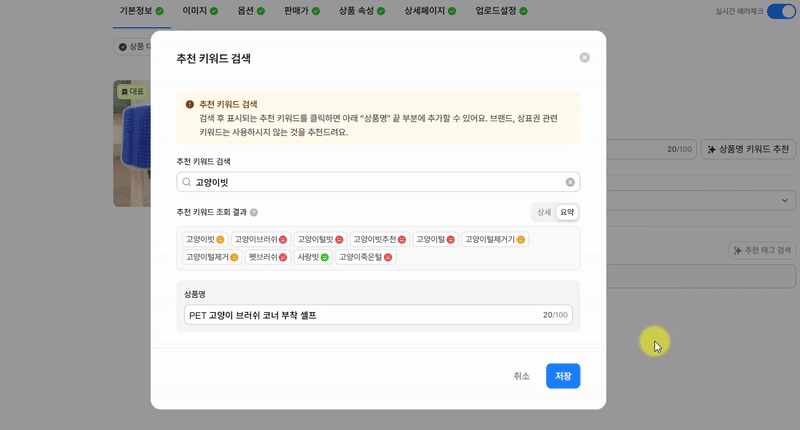Save keyword changes with 저장

(x=563, y=376)
